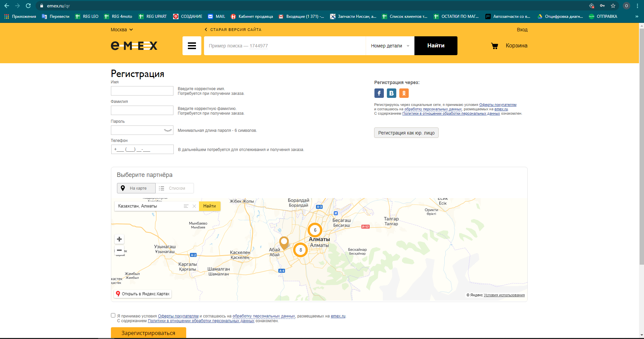The height and width of the screenshot is (339, 644).
Task: Zoom out on the map
Action: click(119, 250)
